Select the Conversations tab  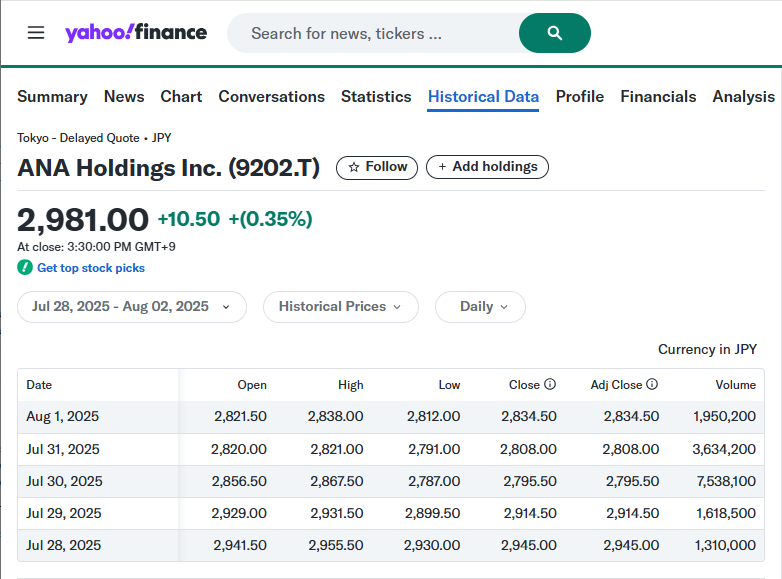271,97
